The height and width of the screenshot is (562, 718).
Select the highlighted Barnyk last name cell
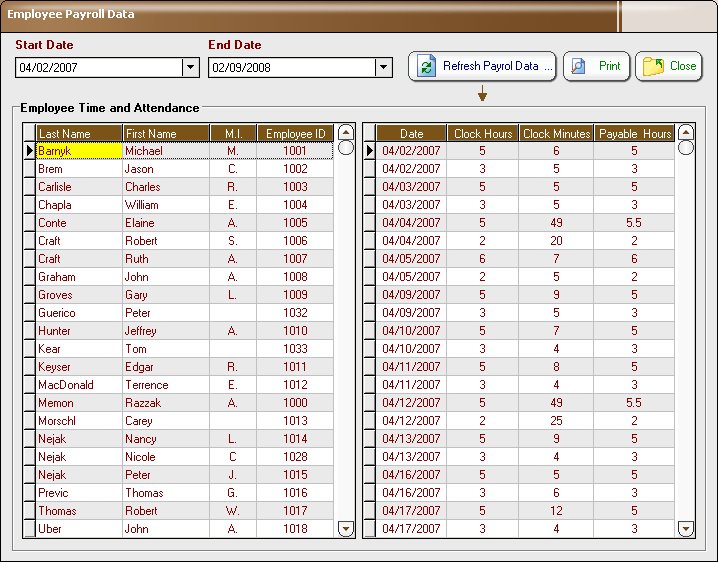point(79,151)
